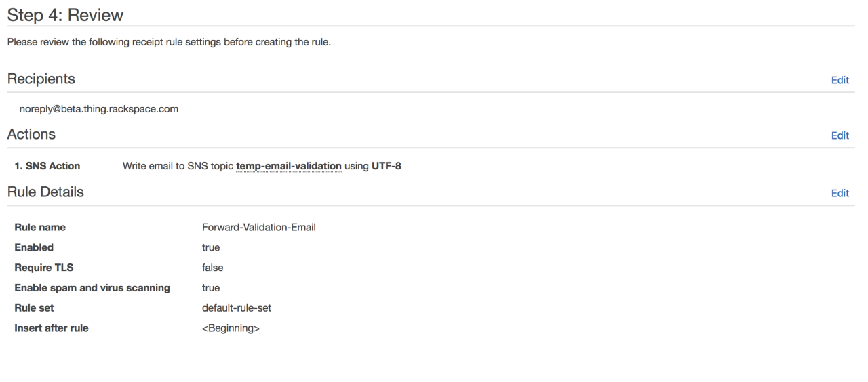Open the temp-email-validation SNS topic link
The height and width of the screenshot is (382, 868).
click(288, 166)
